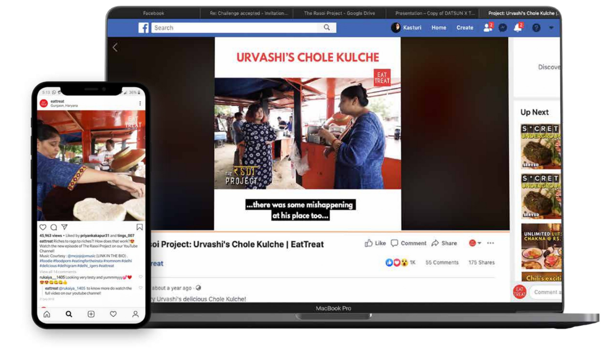Click Create in Facebook header
This screenshot has width=616, height=364.
tap(465, 28)
